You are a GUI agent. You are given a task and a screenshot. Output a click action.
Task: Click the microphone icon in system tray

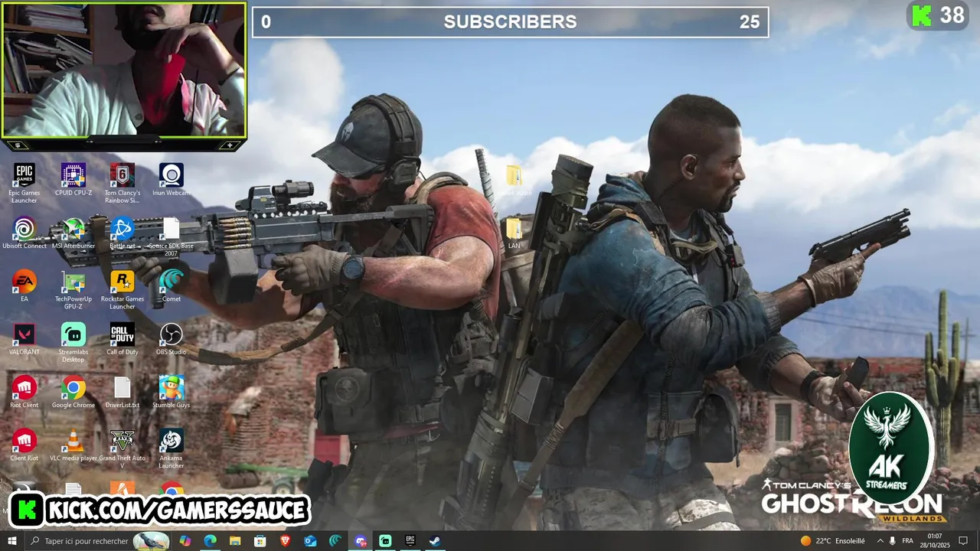892,541
